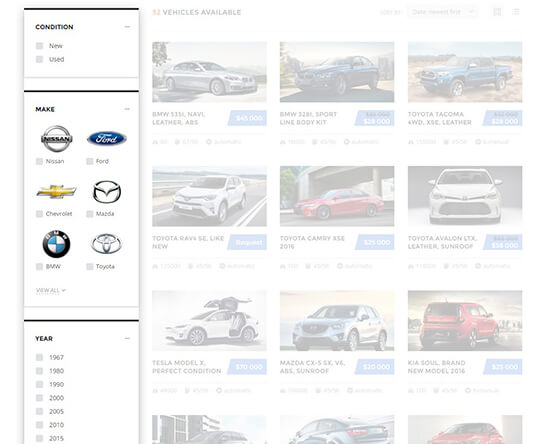Switch to grid view layout icon
This screenshot has height=444, width=545.
(x=497, y=12)
